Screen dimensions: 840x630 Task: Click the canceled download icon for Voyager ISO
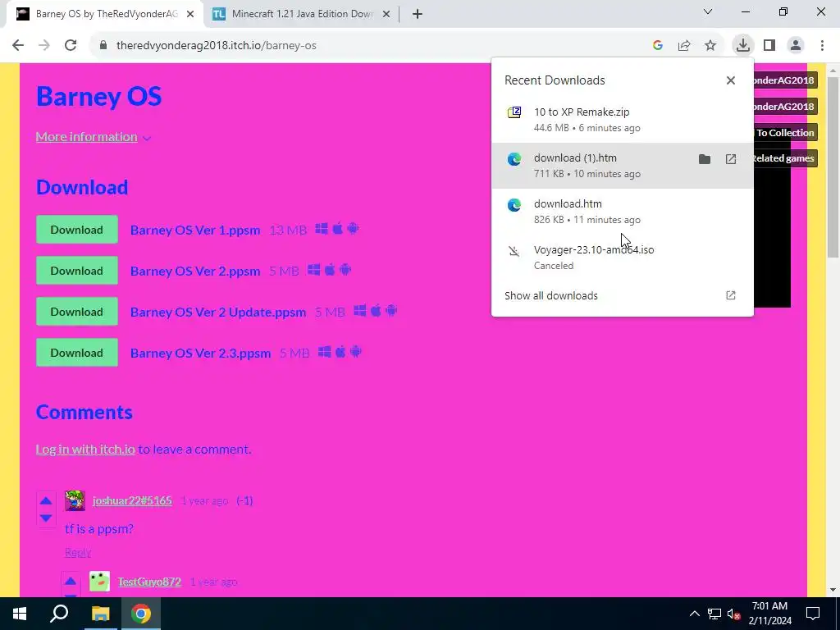click(x=514, y=251)
